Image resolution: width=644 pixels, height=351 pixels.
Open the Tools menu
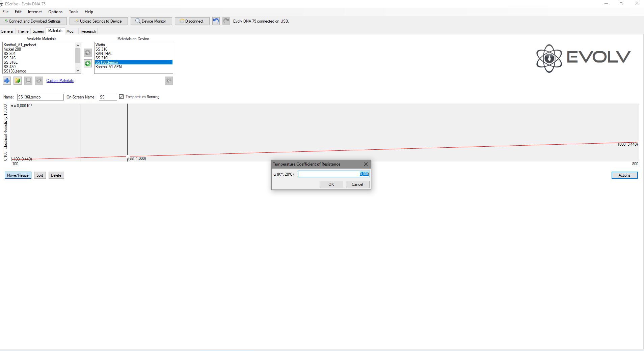(74, 12)
